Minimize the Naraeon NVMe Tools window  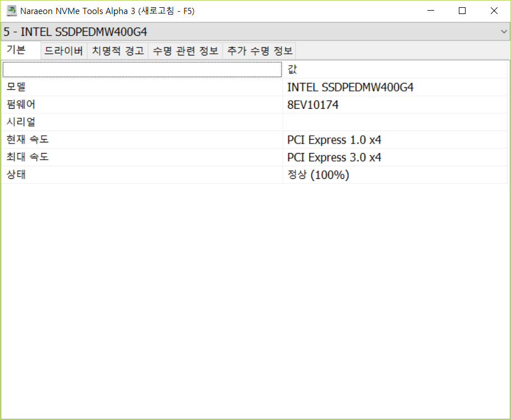click(x=431, y=11)
